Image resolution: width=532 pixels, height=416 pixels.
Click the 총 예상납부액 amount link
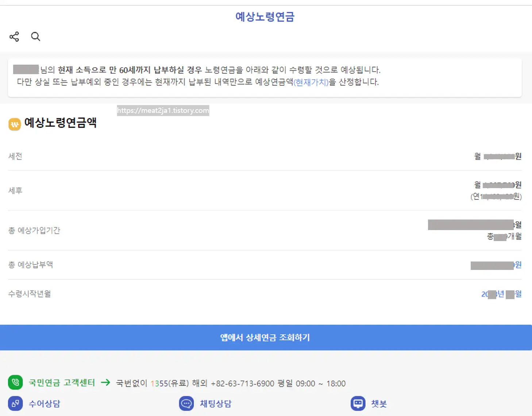496,264
